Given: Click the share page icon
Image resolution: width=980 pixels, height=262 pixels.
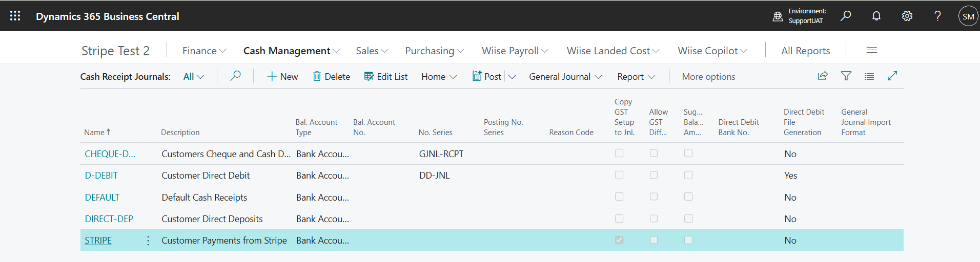Looking at the screenshot, I should (x=823, y=76).
